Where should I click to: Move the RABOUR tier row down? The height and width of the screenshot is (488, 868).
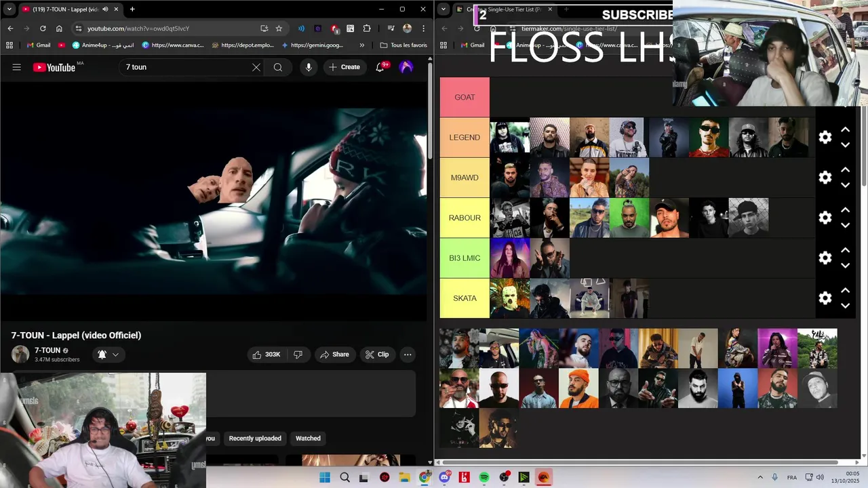[x=846, y=225]
